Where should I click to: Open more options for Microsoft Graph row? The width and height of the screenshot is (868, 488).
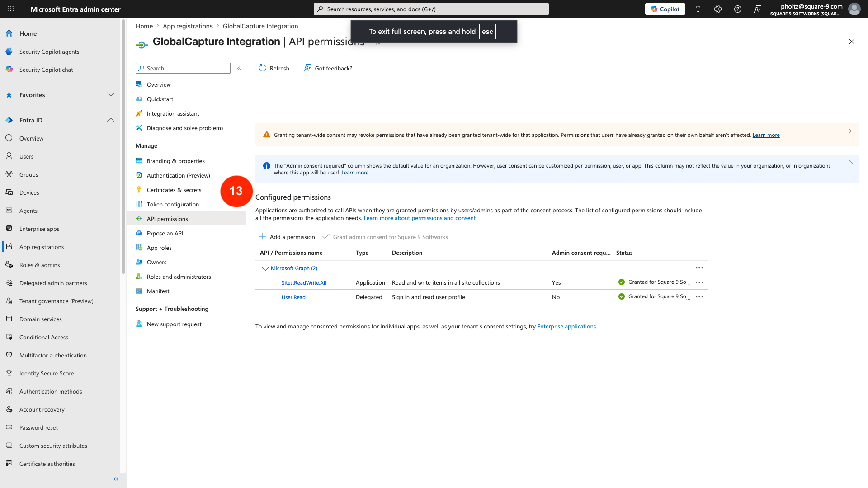point(699,268)
